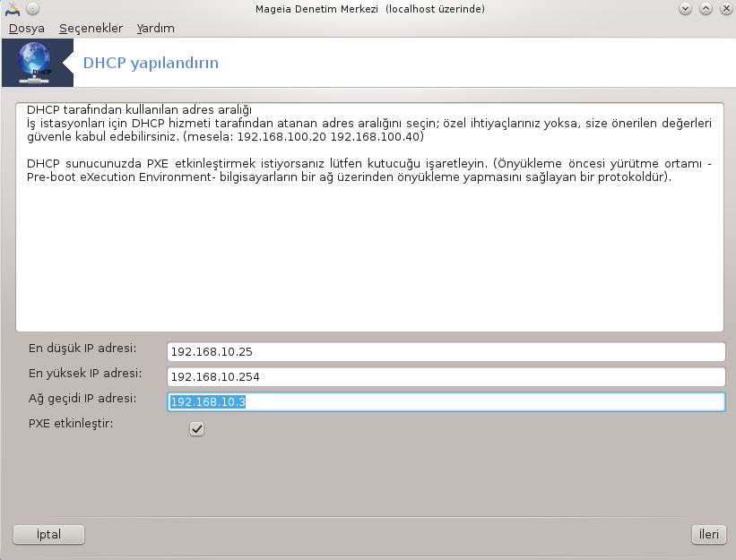
Task: Click the Ağ geçidi IP adresi field
Action: coord(446,402)
